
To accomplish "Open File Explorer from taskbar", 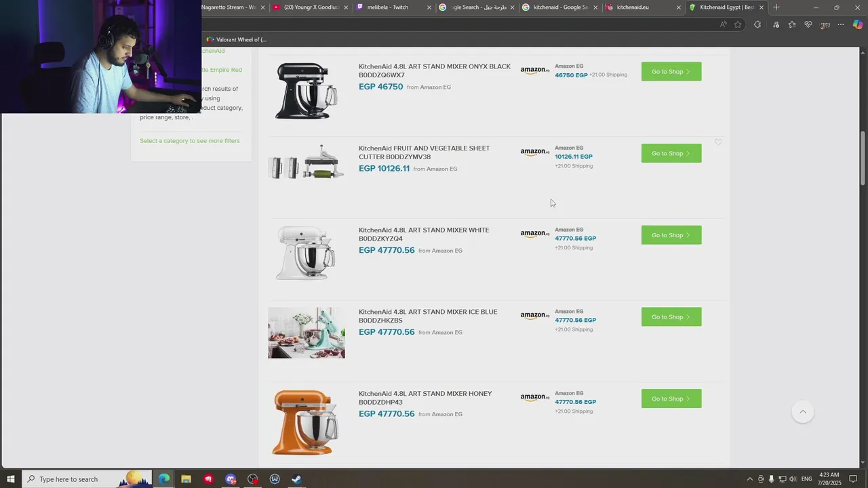I will point(186,479).
